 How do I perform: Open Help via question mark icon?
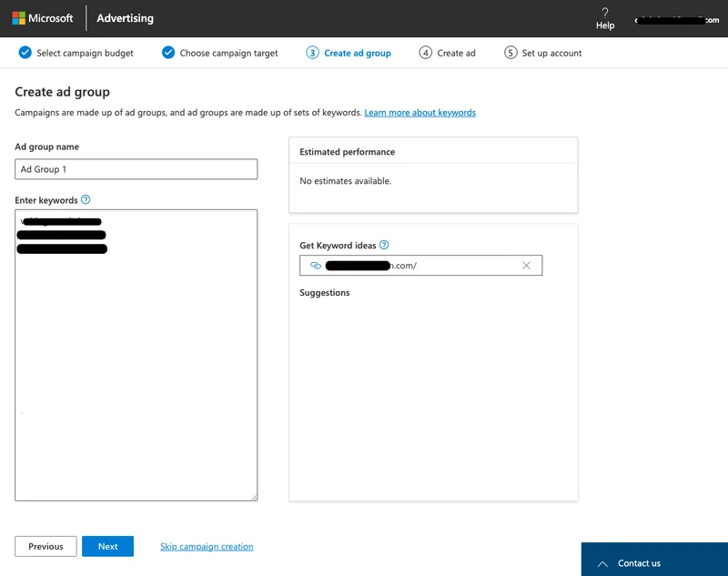click(605, 13)
